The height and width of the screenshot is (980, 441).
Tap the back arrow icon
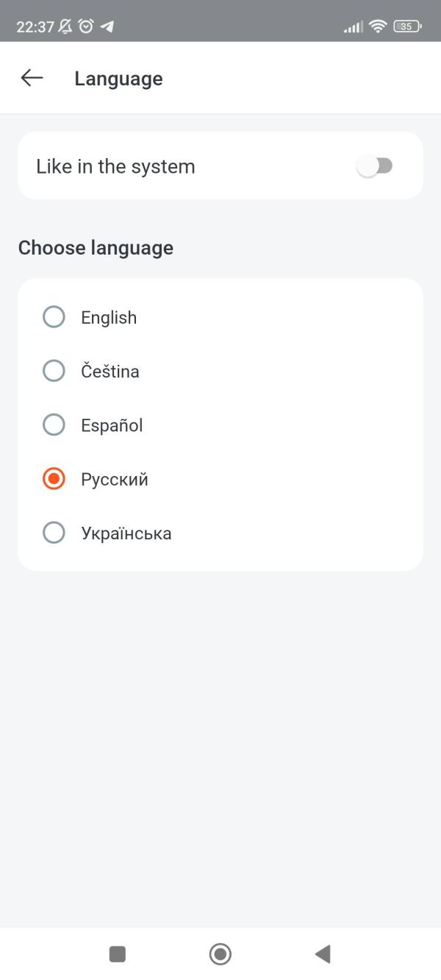click(x=32, y=78)
